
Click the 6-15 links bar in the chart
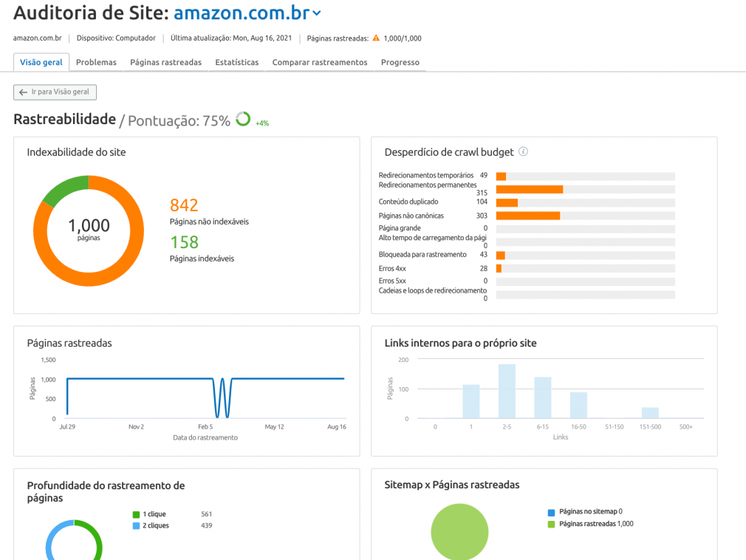(542, 397)
